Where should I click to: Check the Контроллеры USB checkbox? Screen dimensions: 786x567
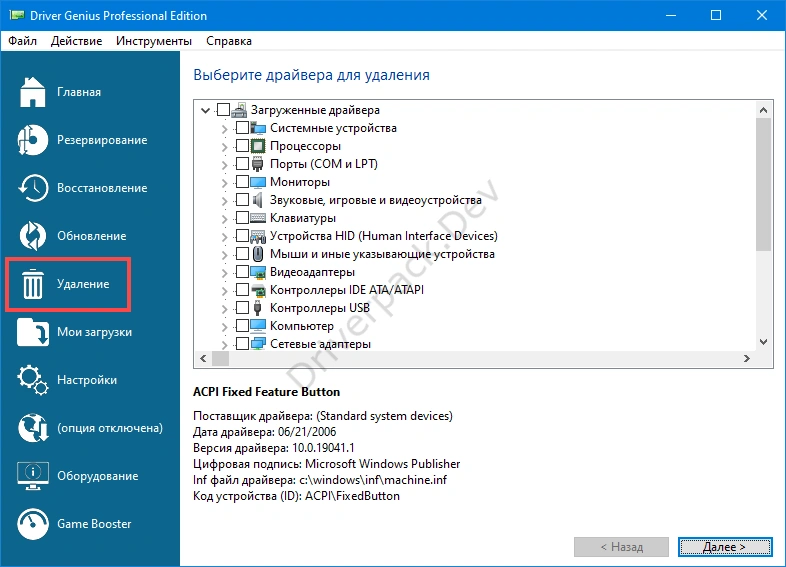(x=242, y=307)
